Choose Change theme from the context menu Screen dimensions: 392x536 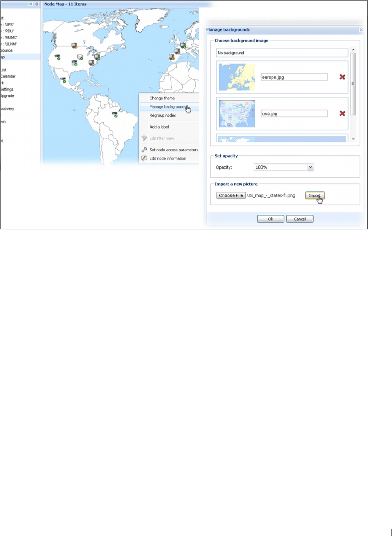[x=162, y=98]
